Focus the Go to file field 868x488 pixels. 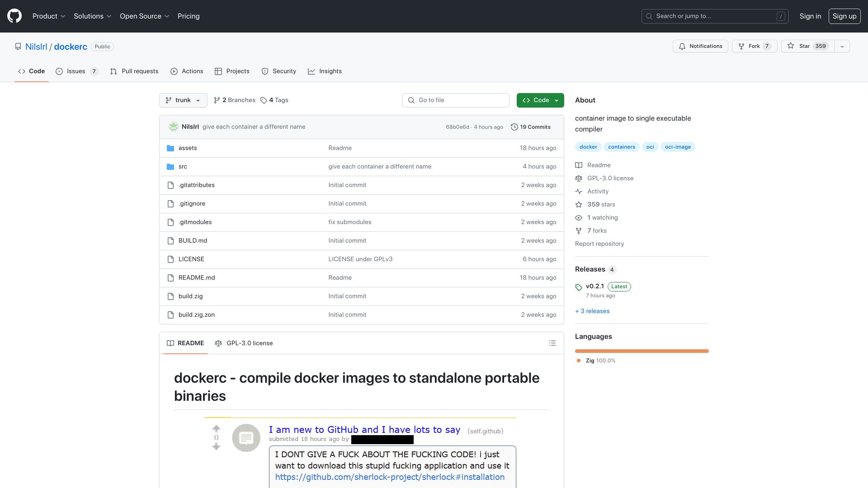coord(456,100)
